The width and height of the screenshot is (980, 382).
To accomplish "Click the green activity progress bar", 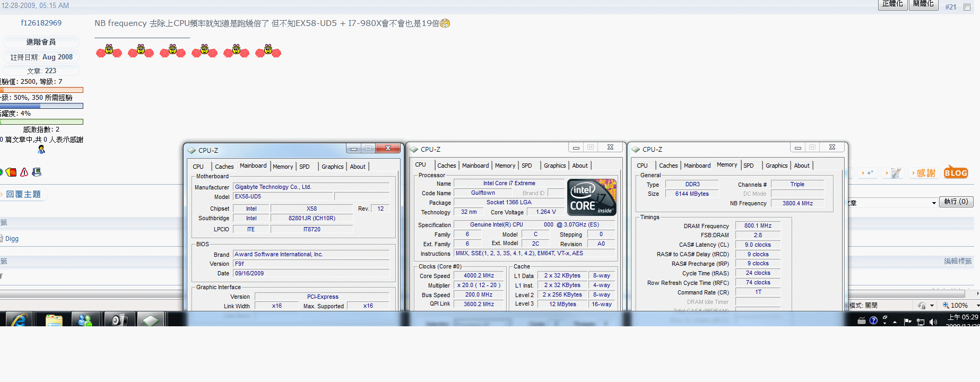I will pos(41,121).
